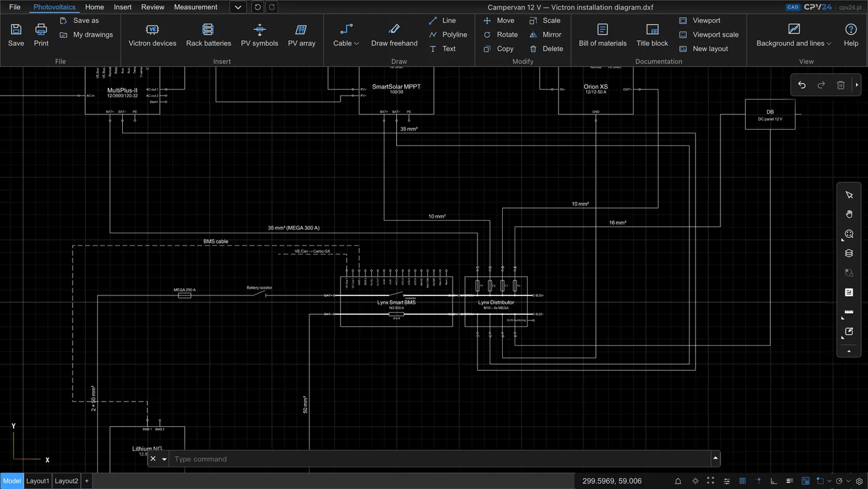Open command history dropdown arrow

click(164, 459)
